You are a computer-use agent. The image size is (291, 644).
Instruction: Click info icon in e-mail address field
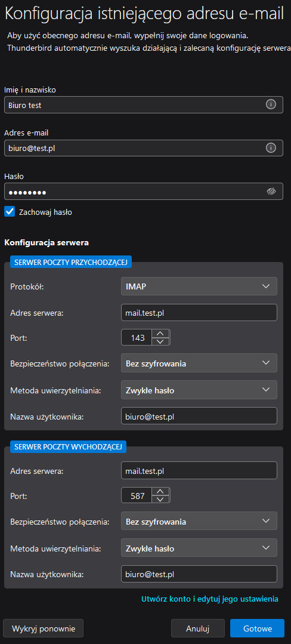tap(271, 148)
